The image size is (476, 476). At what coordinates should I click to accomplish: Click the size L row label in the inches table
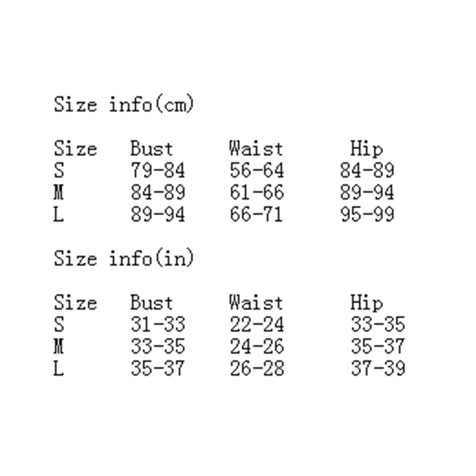pos(59,368)
